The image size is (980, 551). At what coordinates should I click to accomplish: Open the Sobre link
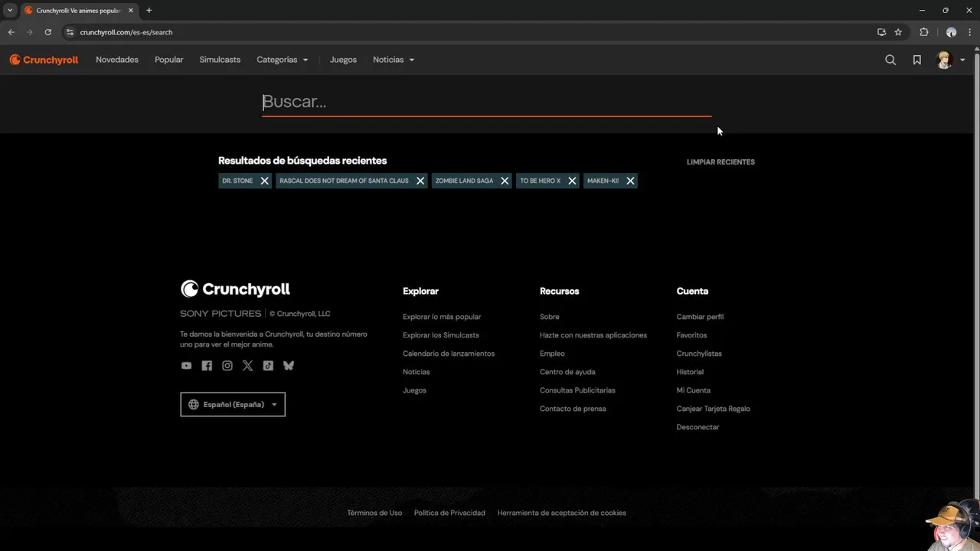[550, 317]
